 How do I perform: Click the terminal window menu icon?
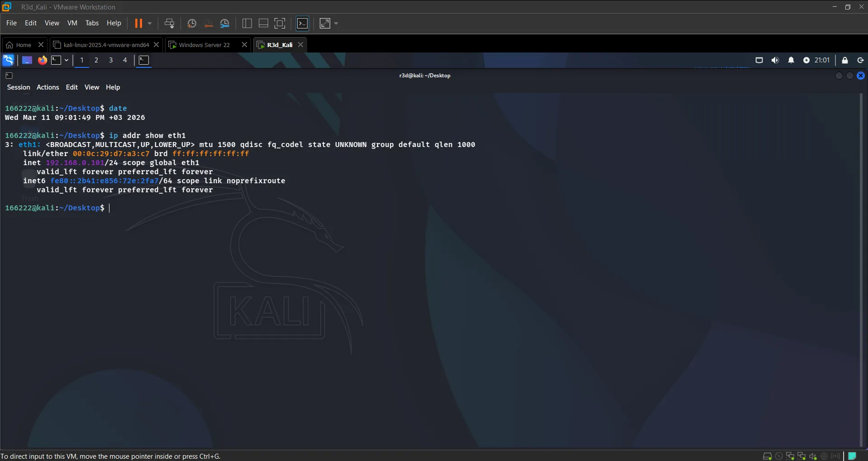coord(9,76)
